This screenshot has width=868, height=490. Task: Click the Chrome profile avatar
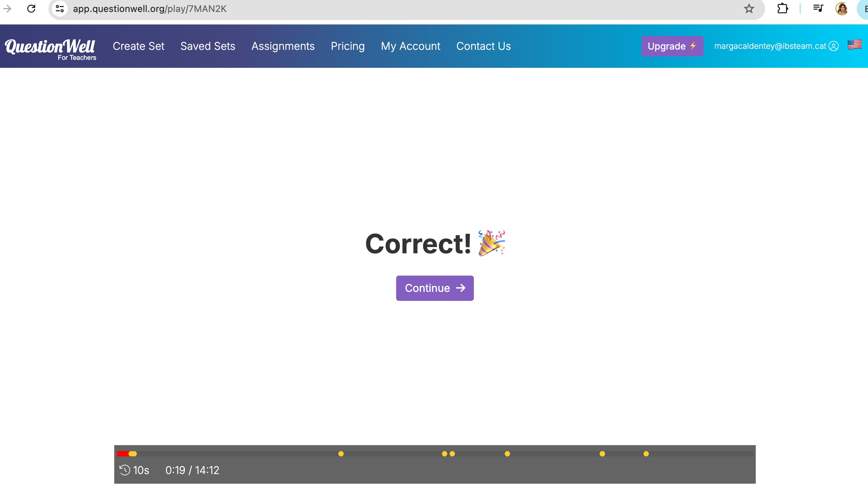coord(841,8)
